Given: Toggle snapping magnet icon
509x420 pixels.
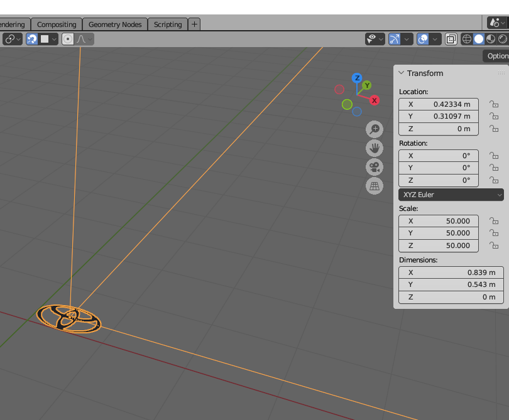Looking at the screenshot, I should [x=32, y=40].
